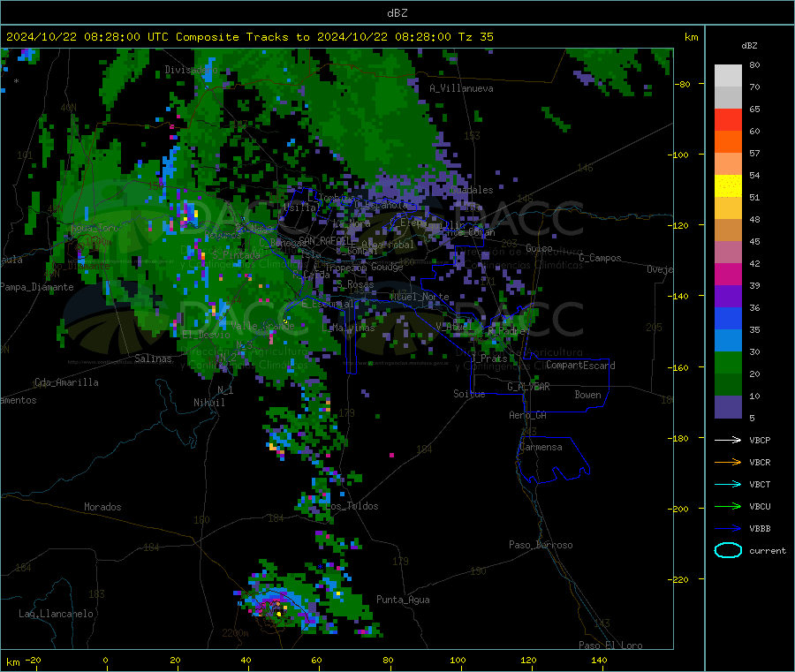Click the 'Los_Toldos' map label

[352, 506]
